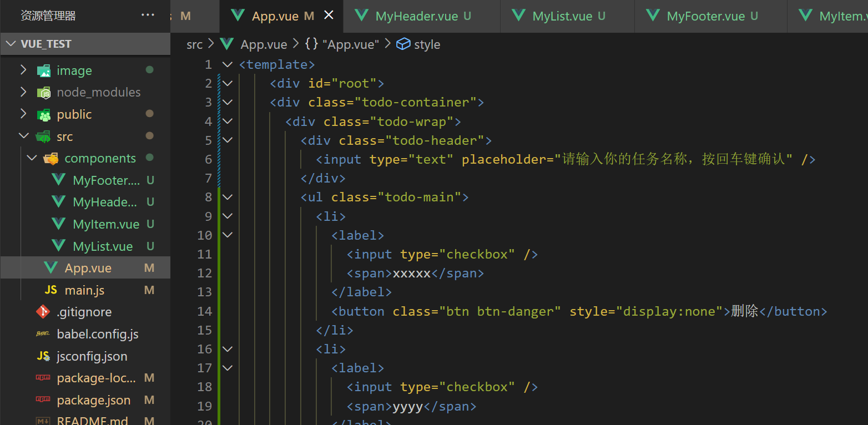Select the style breadcrumb segment
Image resolution: width=868 pixels, height=425 pixels.
(427, 44)
